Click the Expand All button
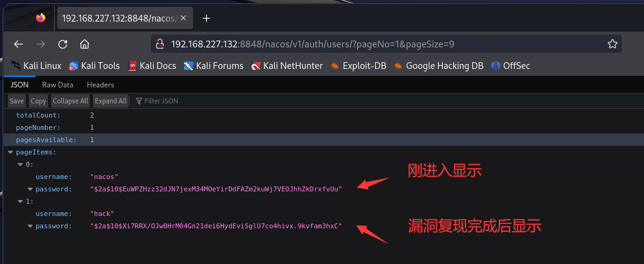 tap(111, 101)
